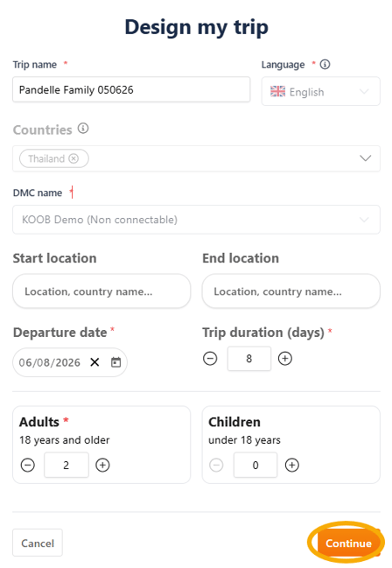Clear the departure date value
The image size is (392, 568).
[x=94, y=361]
